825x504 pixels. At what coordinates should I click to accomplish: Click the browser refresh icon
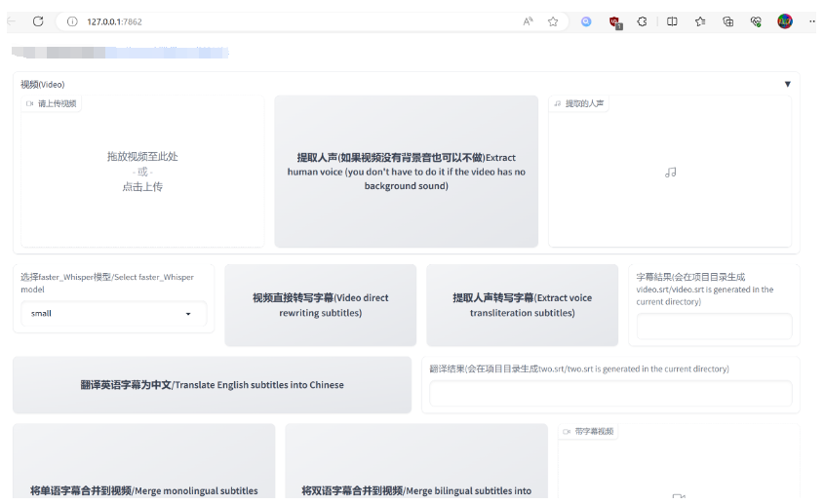point(38,20)
